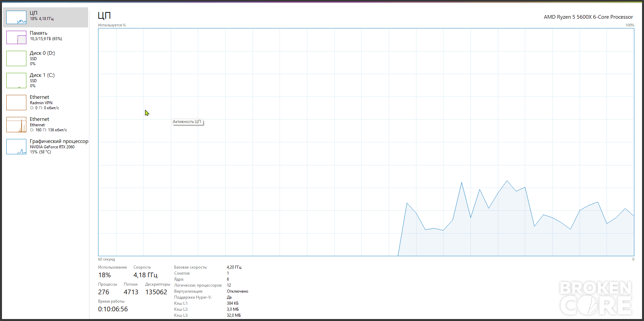Select the ЦП mini graph thumbnail
The image size is (644, 321).
click(16, 17)
